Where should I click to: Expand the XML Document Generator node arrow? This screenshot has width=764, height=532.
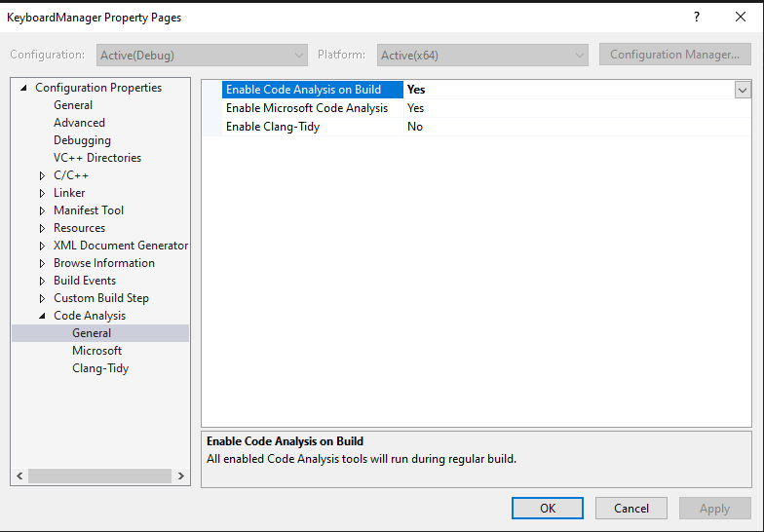click(x=43, y=246)
